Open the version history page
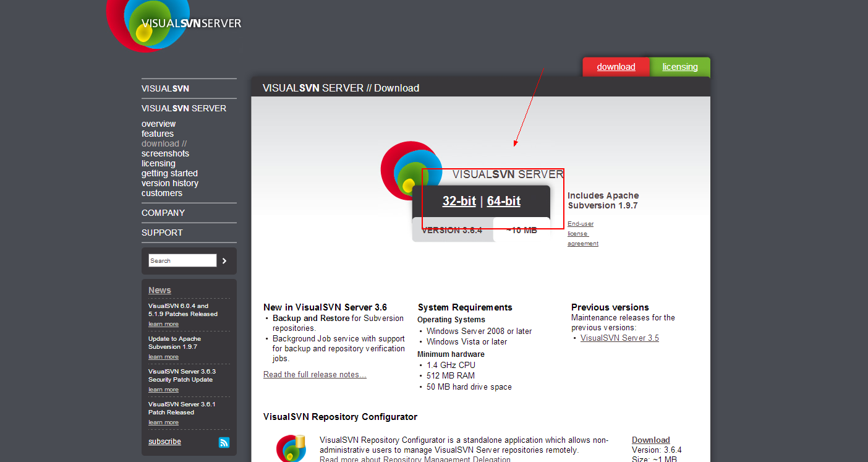This screenshot has width=868, height=462. pyautogui.click(x=170, y=183)
